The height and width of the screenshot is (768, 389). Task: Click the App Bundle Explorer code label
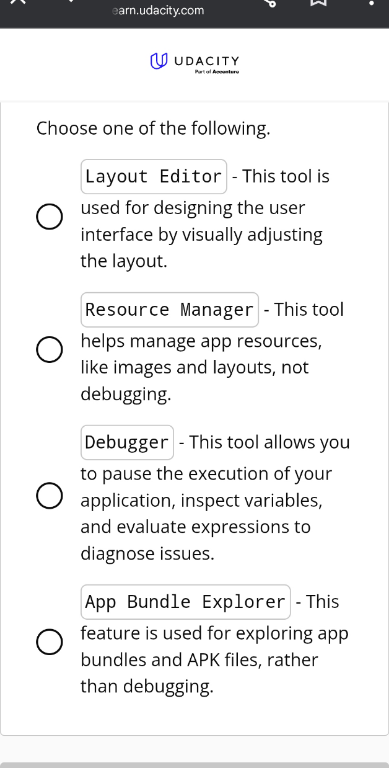point(186,601)
